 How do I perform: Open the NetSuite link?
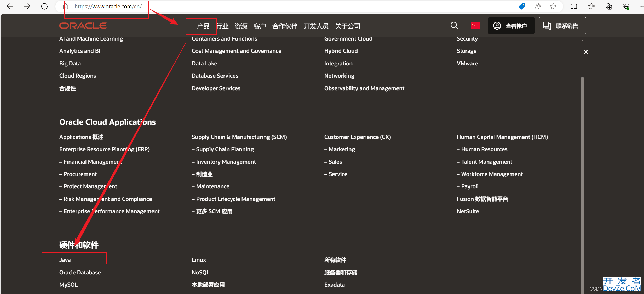pos(468,211)
